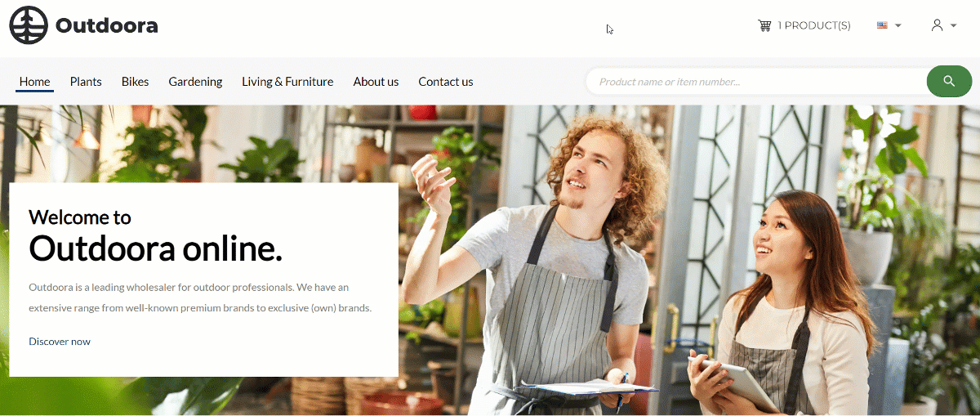Expand the account menu arrow
The height and width of the screenshot is (416, 980).
tap(953, 26)
